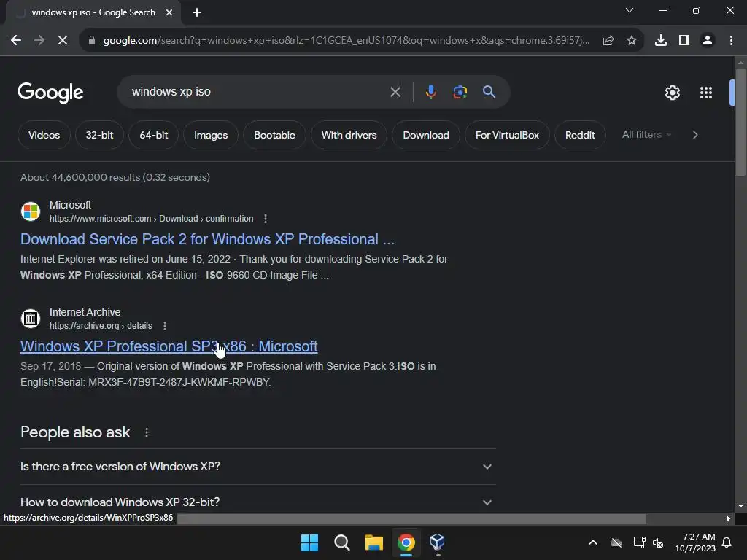Submit search with magnifier icon
The height and width of the screenshot is (560, 747).
click(489, 92)
